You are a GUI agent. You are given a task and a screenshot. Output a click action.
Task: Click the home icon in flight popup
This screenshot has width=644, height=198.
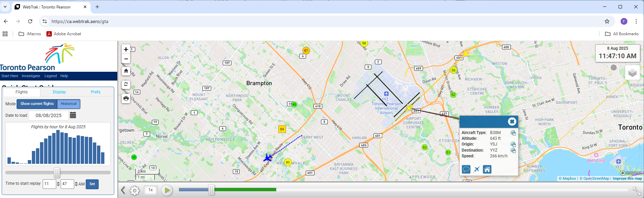click(487, 169)
